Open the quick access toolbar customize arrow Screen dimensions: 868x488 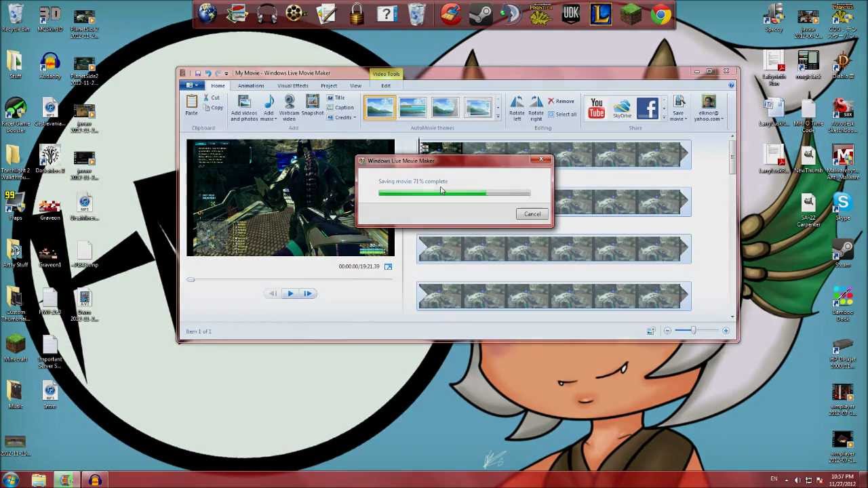point(228,73)
